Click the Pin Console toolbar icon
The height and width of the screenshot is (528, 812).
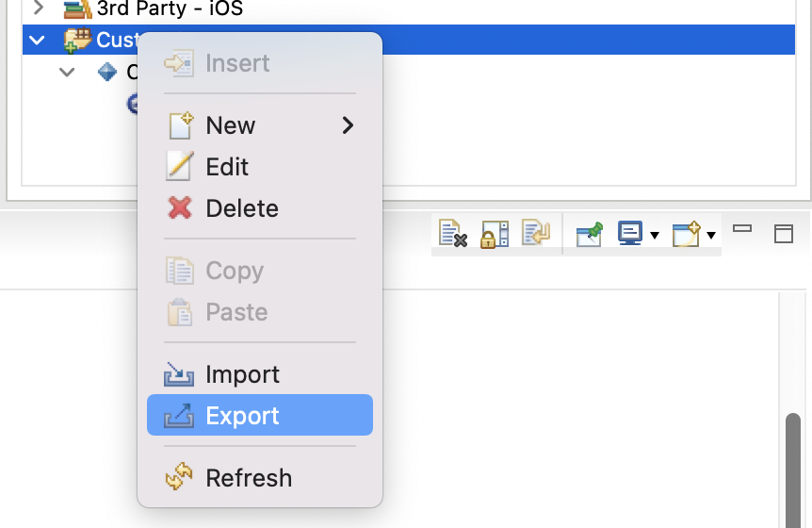(x=590, y=235)
